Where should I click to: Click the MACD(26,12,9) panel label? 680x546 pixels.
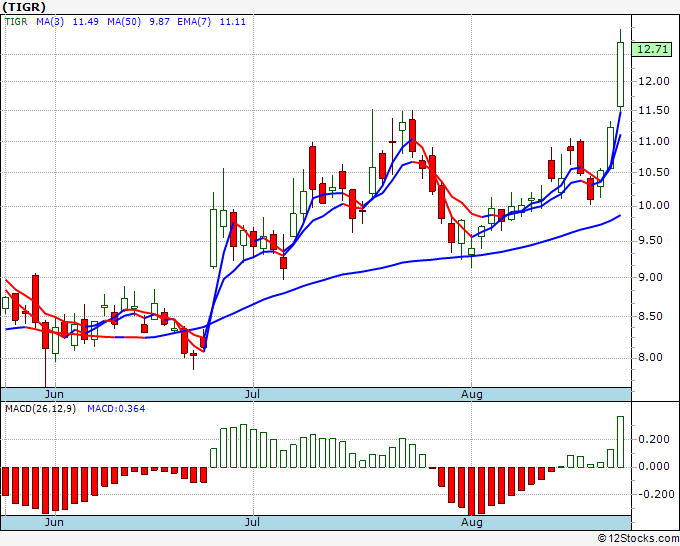(x=40, y=409)
